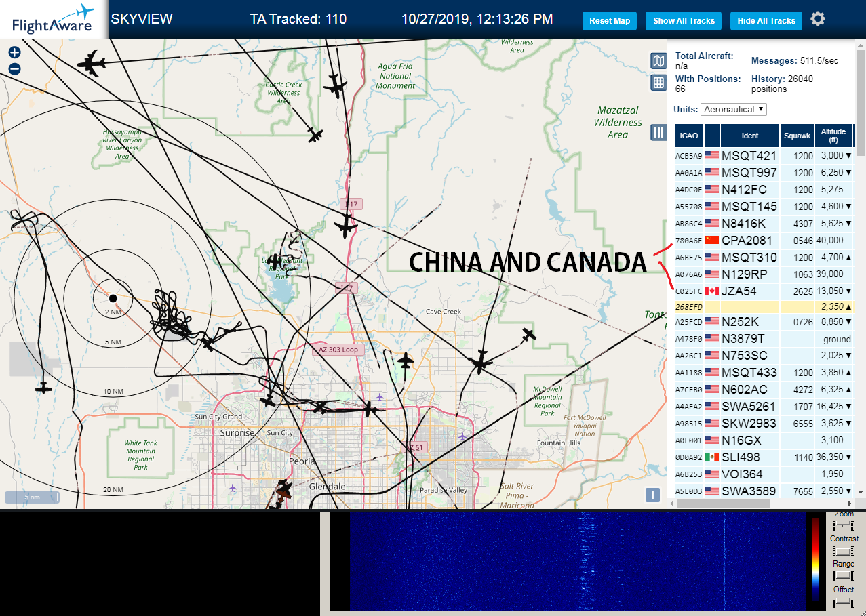
Task: Sort table by Altitude (ft) column header
Action: pos(833,136)
